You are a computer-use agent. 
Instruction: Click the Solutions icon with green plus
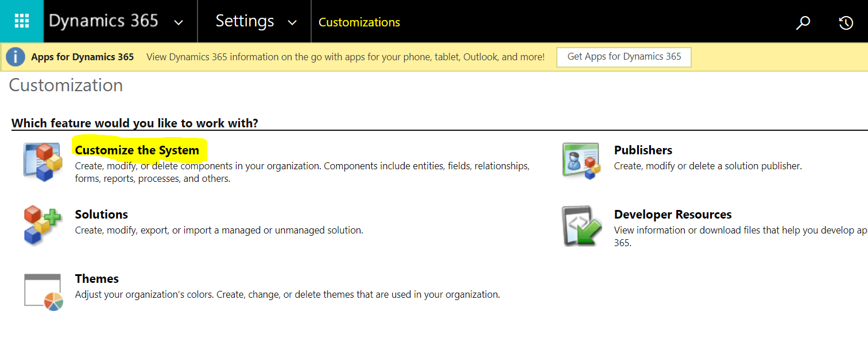(42, 224)
